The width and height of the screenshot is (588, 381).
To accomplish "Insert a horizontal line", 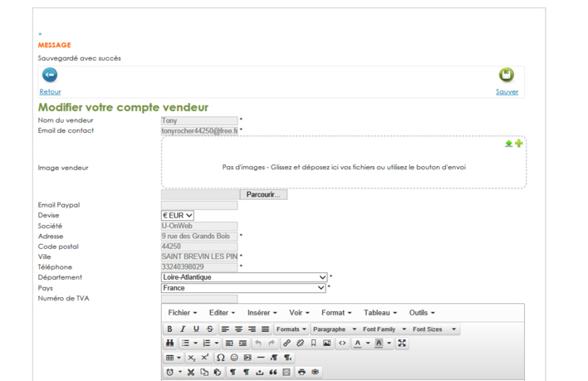I will [261, 358].
